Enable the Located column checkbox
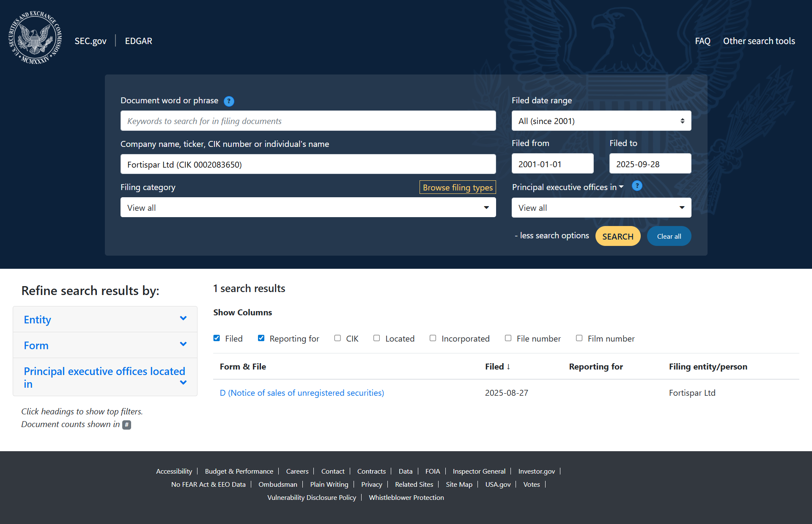The height and width of the screenshot is (524, 812). pyautogui.click(x=376, y=338)
